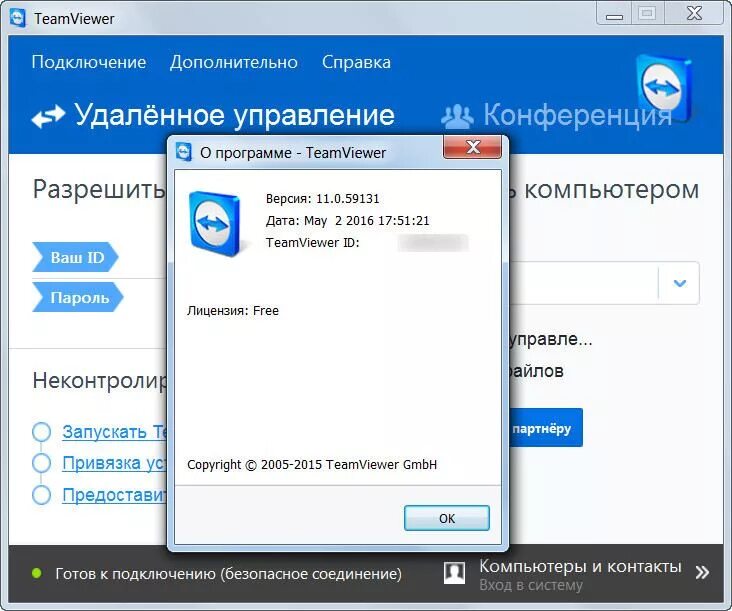Viewport: 732px width, 611px height.
Task: Click the contacts avatar icon
Action: [454, 573]
